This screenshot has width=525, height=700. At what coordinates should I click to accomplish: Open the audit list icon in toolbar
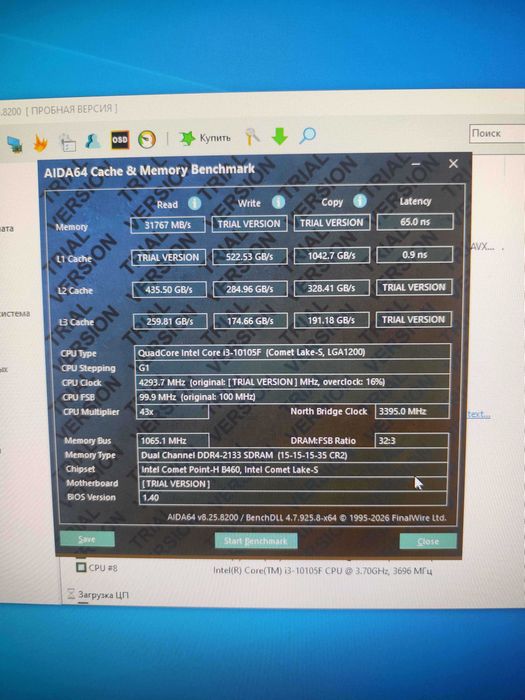tap(68, 142)
